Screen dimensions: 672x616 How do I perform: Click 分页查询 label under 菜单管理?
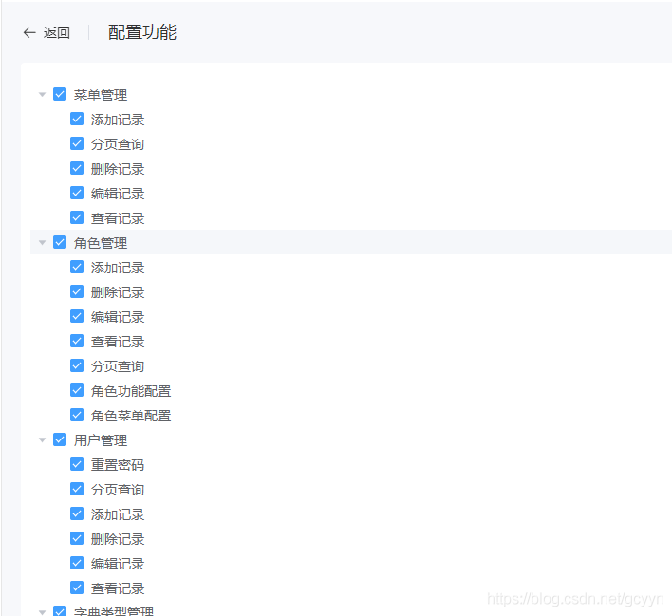coord(118,144)
